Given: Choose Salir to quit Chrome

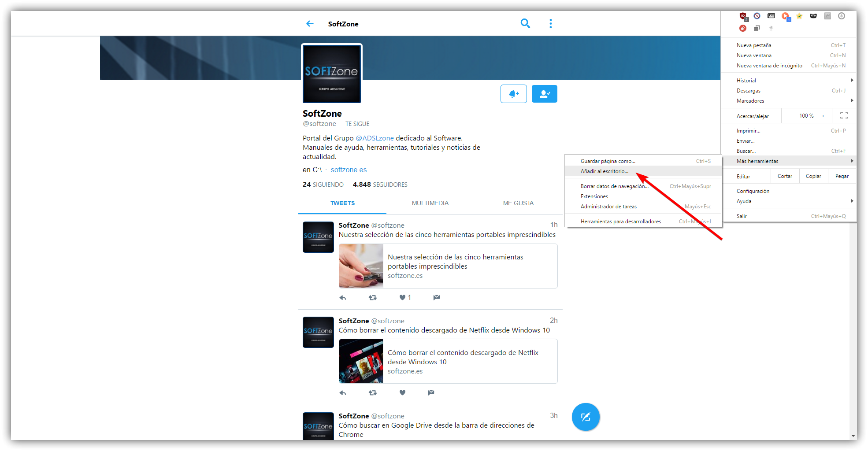Looking at the screenshot, I should [790, 216].
